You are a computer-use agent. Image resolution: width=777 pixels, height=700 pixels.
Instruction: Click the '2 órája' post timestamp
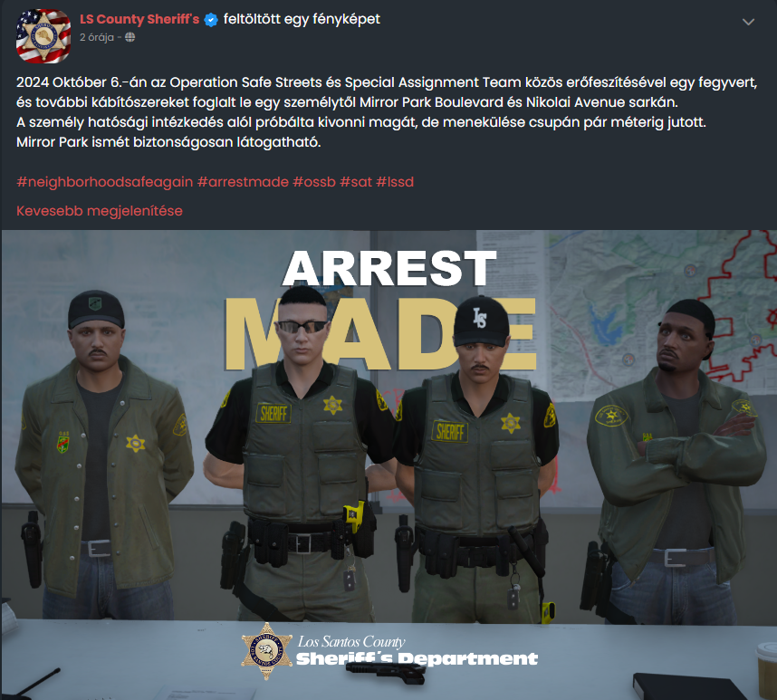(x=97, y=37)
